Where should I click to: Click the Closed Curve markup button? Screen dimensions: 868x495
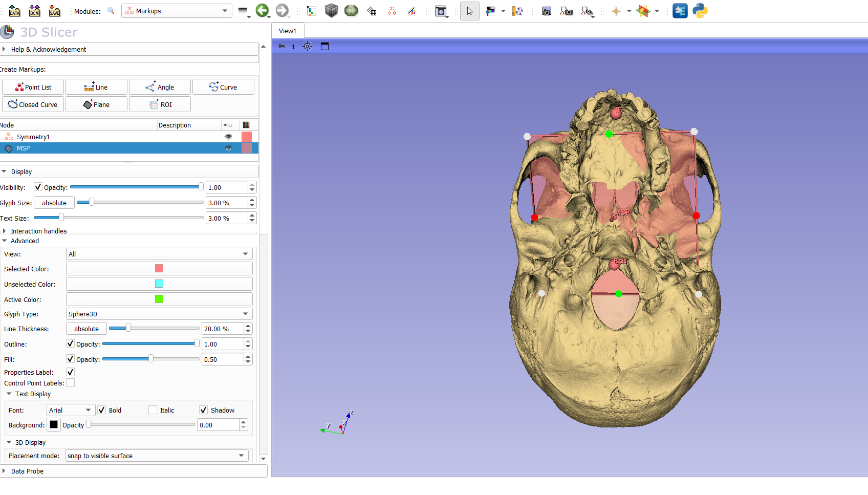[x=33, y=104]
